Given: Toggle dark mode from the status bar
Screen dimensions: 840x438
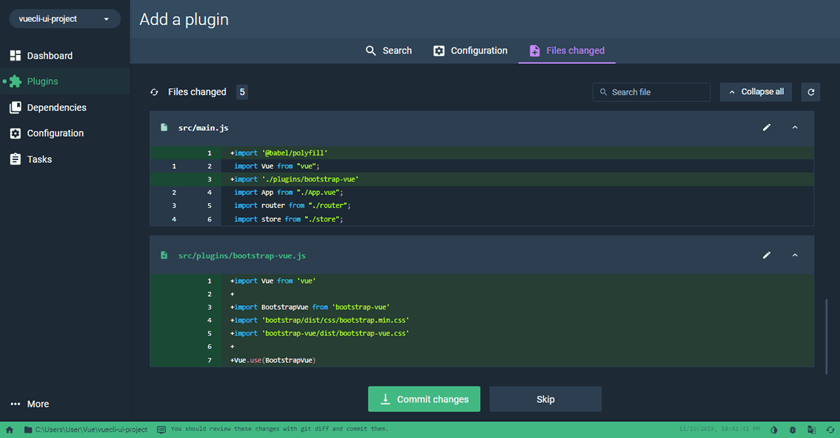Looking at the screenshot, I should [x=774, y=430].
